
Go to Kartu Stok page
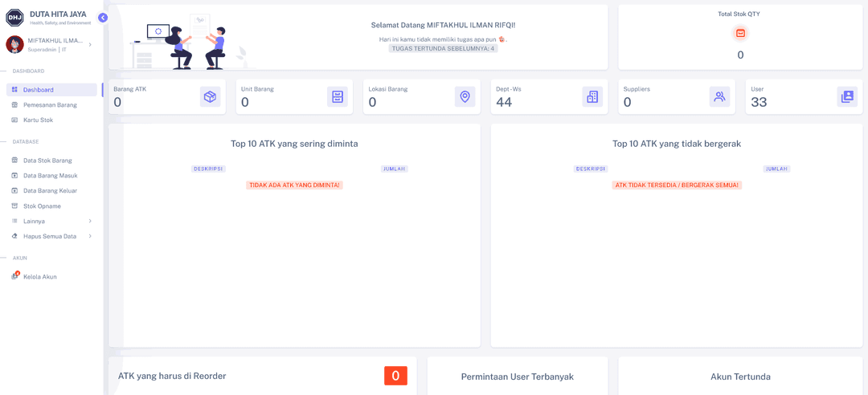pyautogui.click(x=38, y=120)
